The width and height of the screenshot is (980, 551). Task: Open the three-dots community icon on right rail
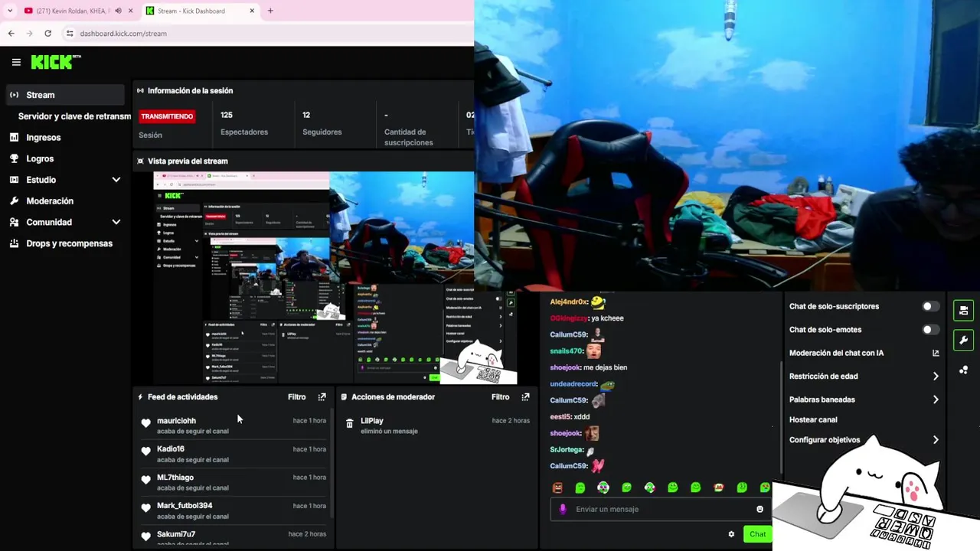tap(963, 370)
